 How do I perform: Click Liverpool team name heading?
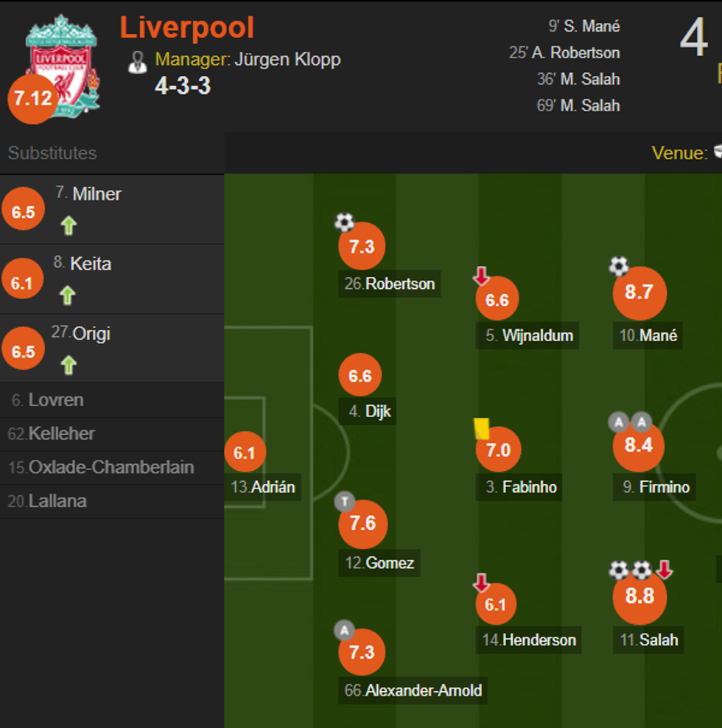(187, 28)
